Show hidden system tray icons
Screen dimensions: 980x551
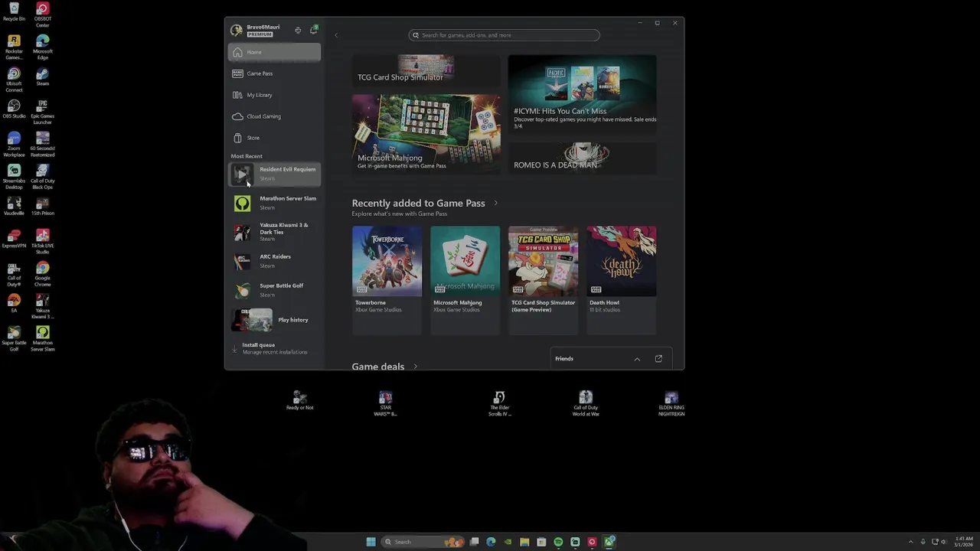tap(910, 542)
